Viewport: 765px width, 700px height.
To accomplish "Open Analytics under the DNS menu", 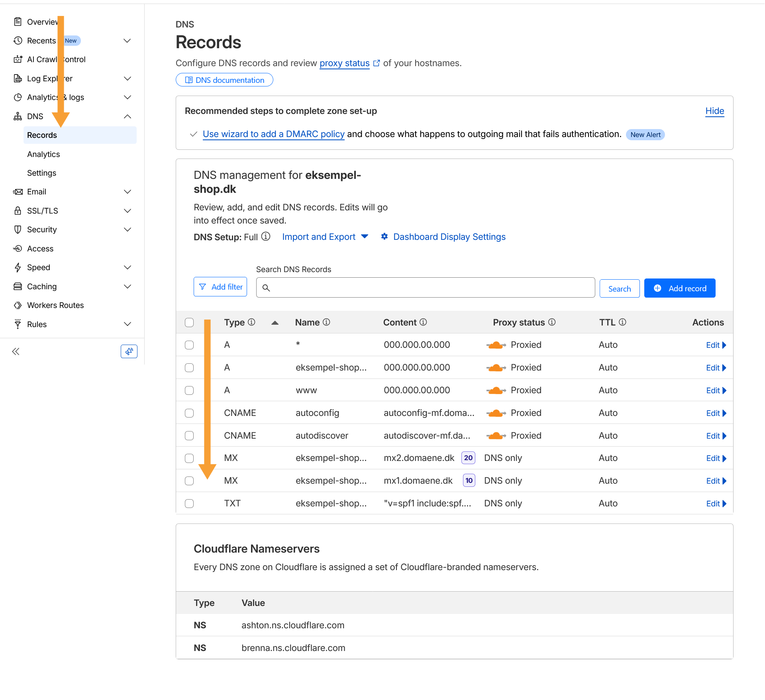I will pos(43,154).
